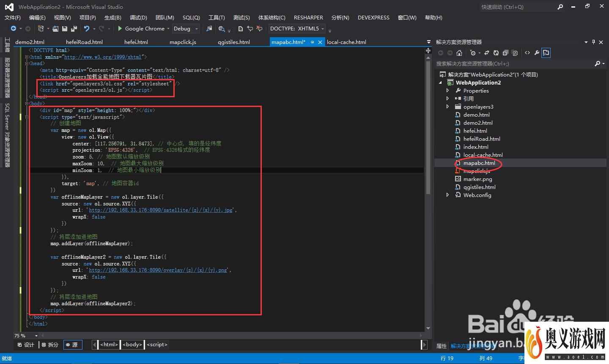Click the Save All toolbar icon

click(x=74, y=28)
